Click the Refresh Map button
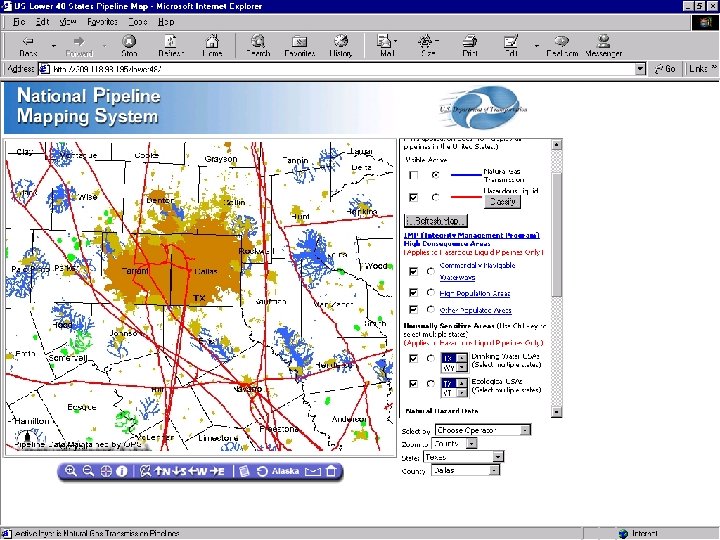The width and height of the screenshot is (720, 540). [x=437, y=221]
